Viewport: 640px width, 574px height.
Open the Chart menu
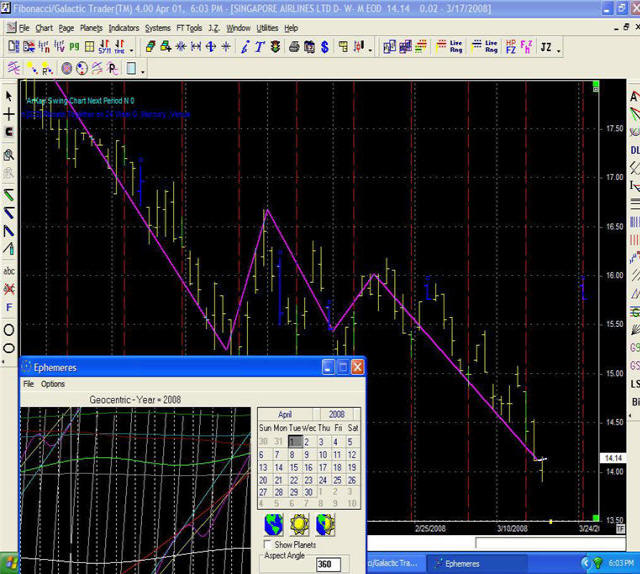pos(44,28)
